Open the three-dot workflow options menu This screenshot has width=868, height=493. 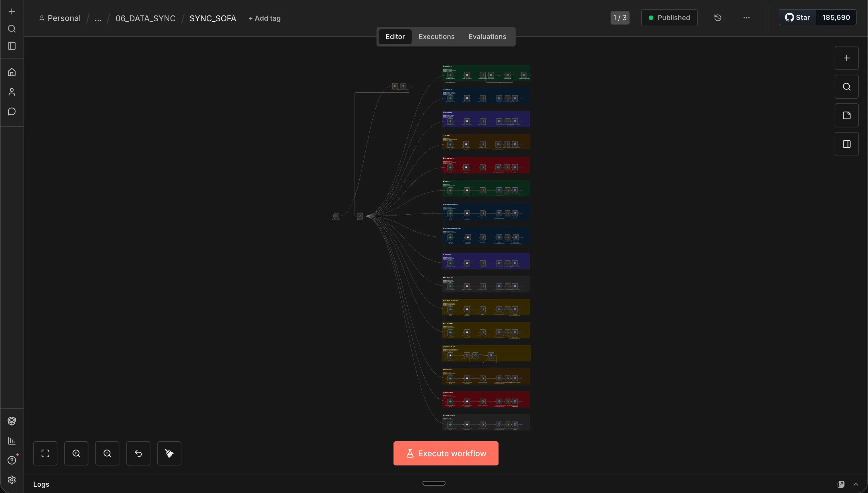click(746, 18)
